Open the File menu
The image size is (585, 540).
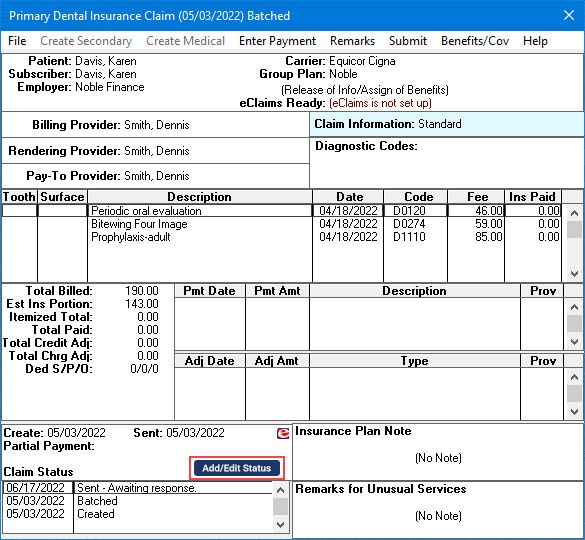(x=17, y=41)
